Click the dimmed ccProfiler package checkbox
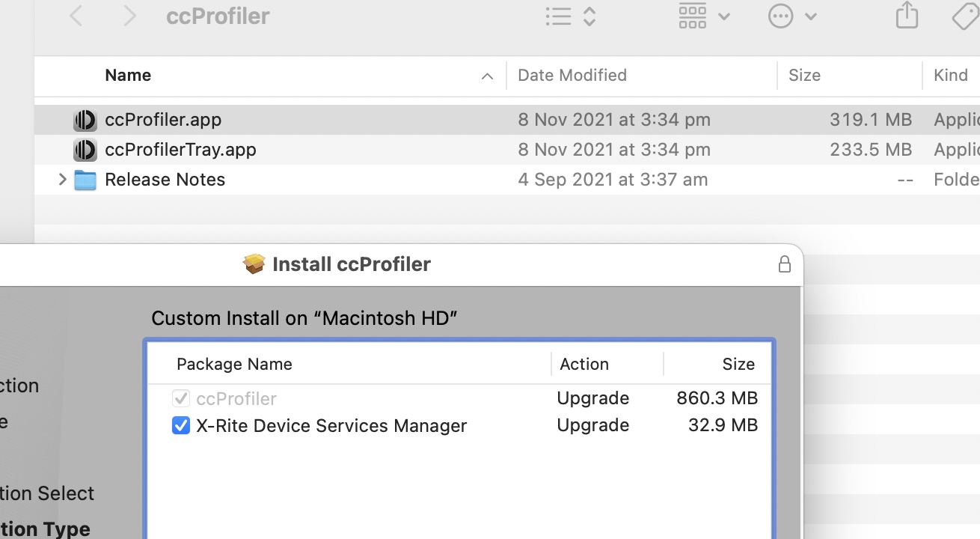The height and width of the screenshot is (539, 980). [x=181, y=398]
